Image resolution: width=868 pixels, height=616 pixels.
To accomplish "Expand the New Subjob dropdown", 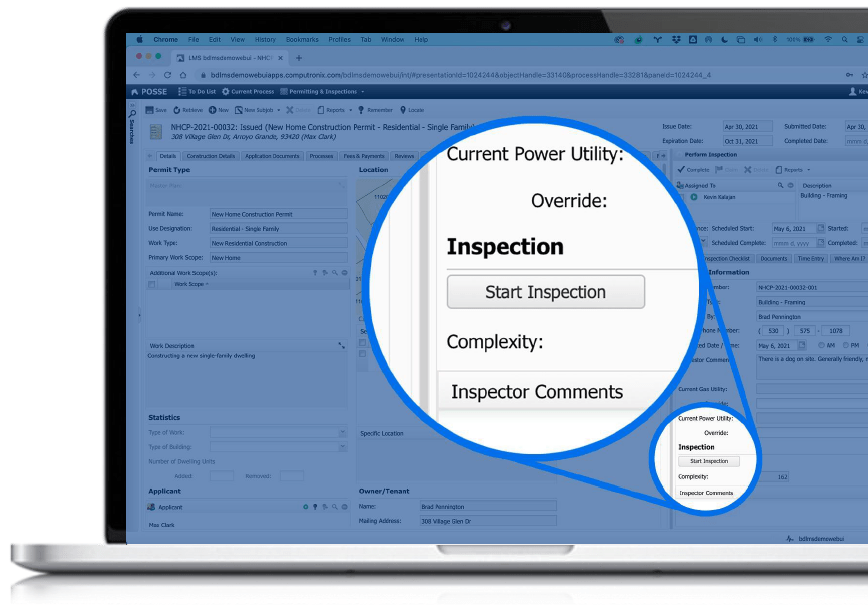I will click(x=278, y=110).
